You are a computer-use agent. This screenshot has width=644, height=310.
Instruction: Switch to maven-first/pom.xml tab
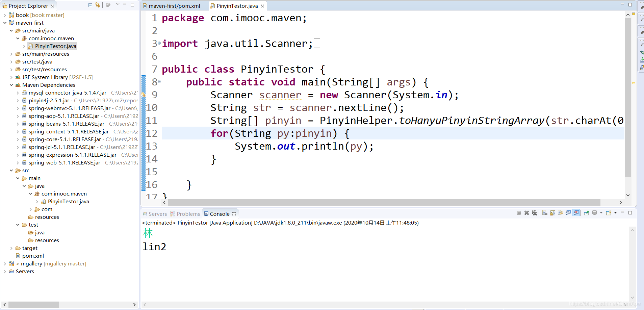[x=171, y=6]
